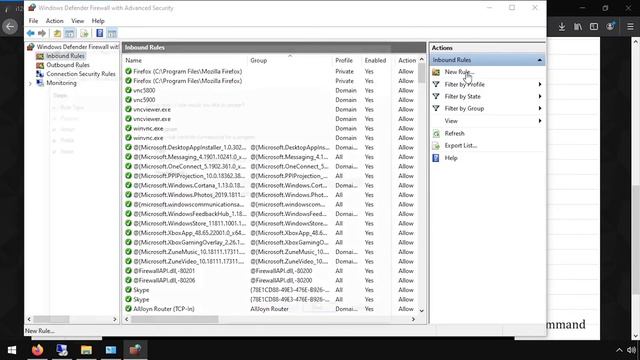Click the tree pane scroll right arrow
Screen dimensions: 640x360
(115, 319)
